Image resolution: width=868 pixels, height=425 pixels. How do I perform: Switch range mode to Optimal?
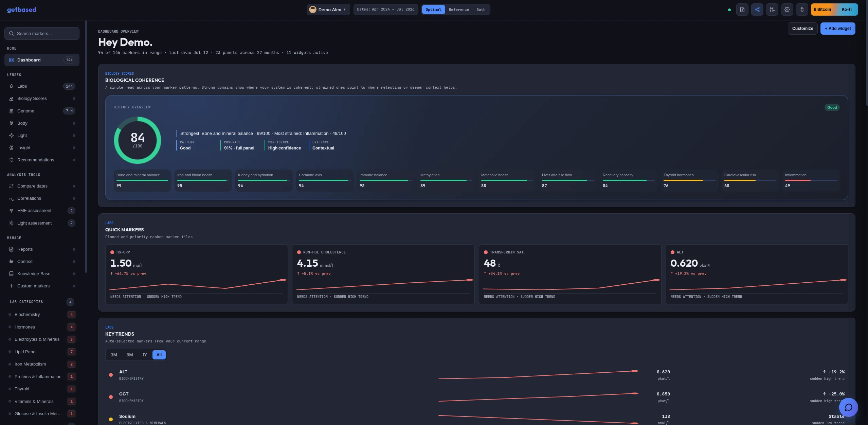pyautogui.click(x=433, y=10)
